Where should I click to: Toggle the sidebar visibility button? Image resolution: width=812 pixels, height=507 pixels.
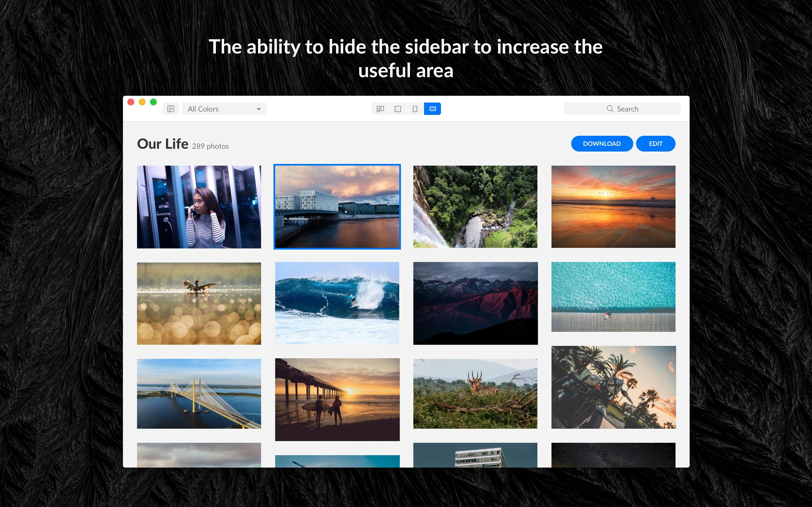[171, 109]
